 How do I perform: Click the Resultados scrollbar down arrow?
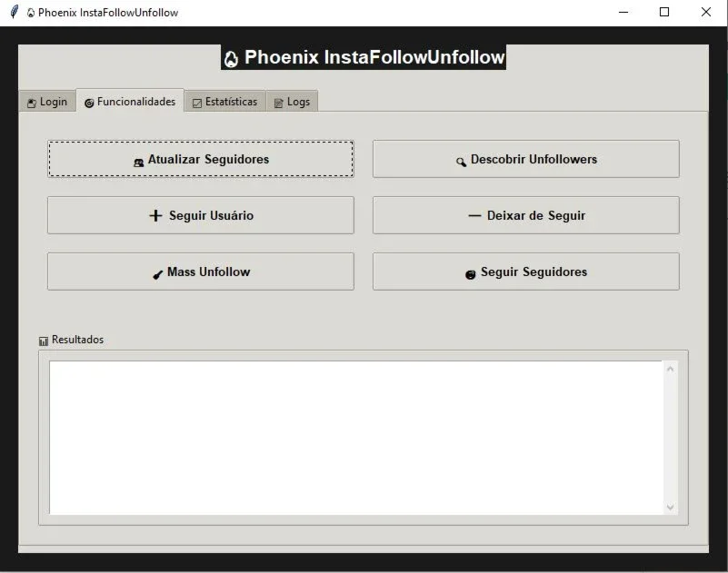[670, 507]
